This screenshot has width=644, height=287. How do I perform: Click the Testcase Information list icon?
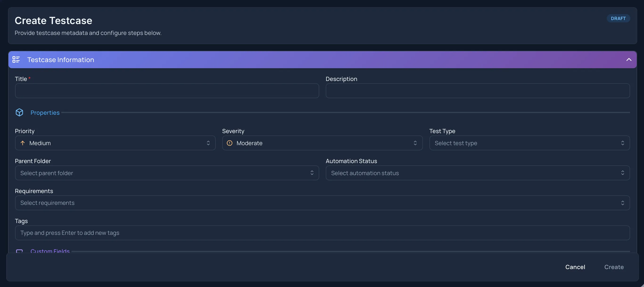(16, 59)
